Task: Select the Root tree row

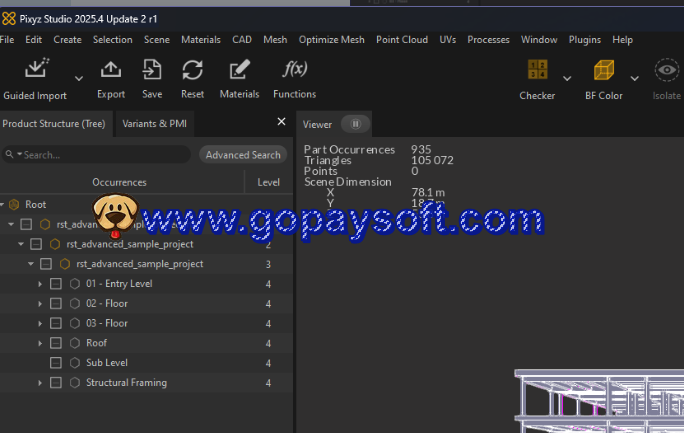Action: pos(146,204)
